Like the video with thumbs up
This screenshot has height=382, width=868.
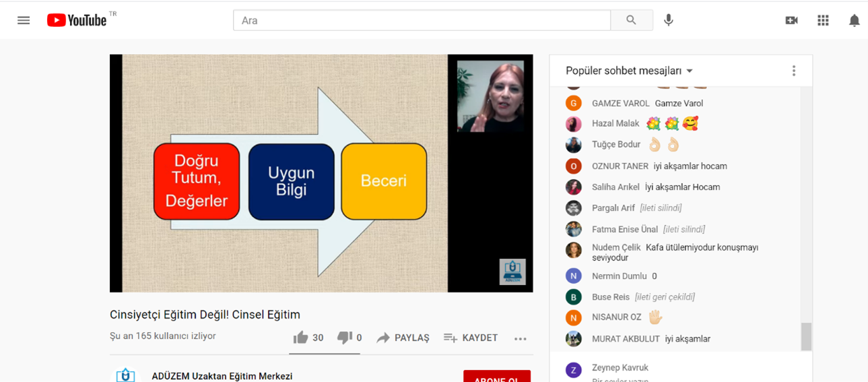coord(301,338)
